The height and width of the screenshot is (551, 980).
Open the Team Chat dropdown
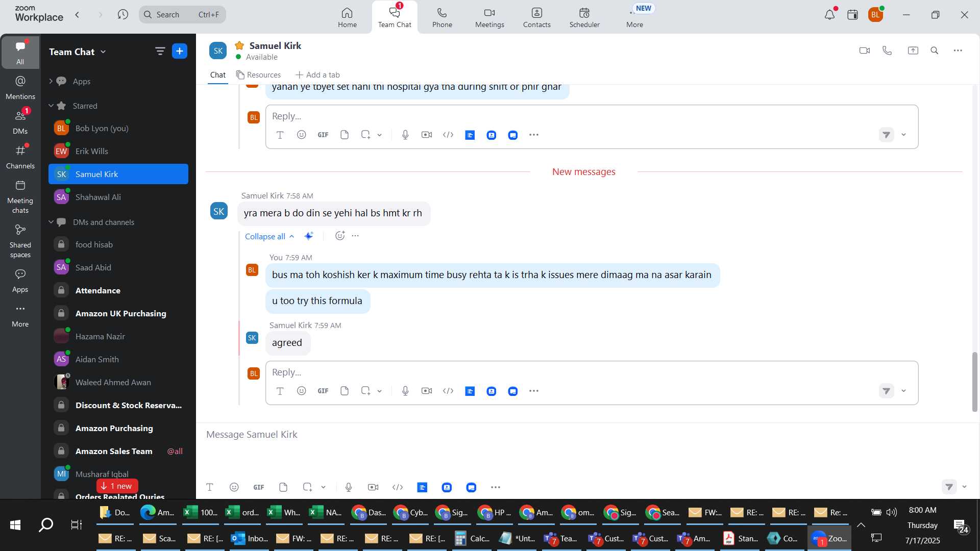(78, 52)
